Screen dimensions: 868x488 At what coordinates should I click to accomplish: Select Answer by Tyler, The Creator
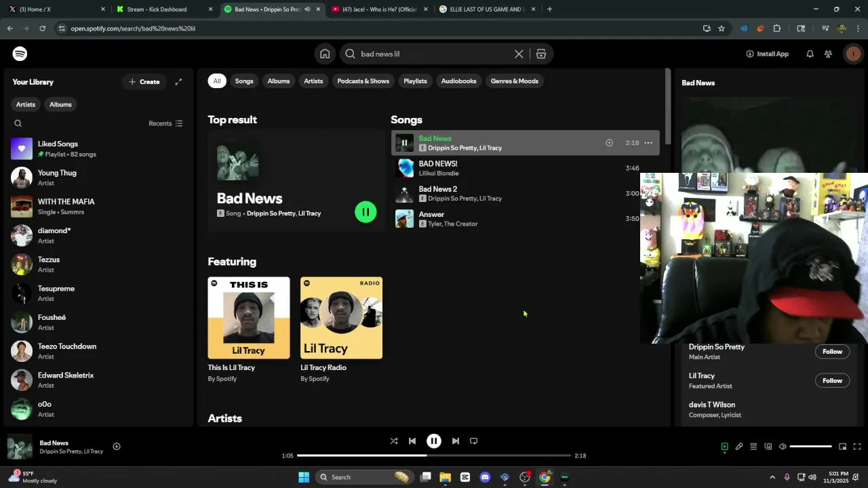[x=526, y=218]
